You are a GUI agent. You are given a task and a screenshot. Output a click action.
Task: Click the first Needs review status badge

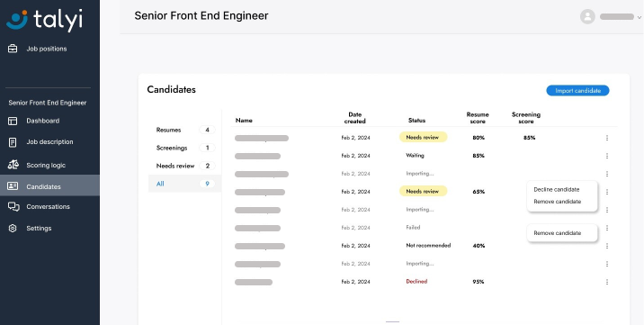coord(423,137)
